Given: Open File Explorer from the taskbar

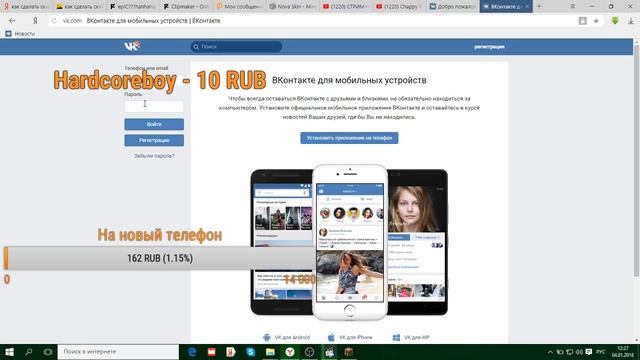Looking at the screenshot, I should pyautogui.click(x=270, y=352).
